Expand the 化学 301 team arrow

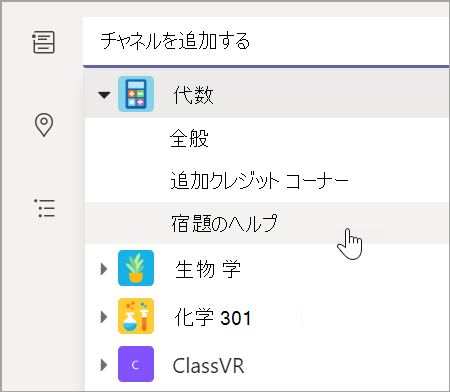coord(104,317)
